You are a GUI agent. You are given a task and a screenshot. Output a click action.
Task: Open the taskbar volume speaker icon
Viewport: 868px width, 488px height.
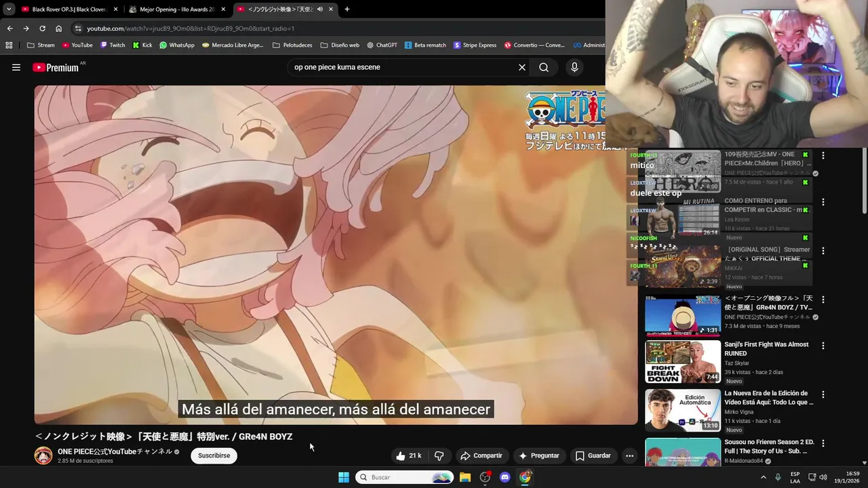click(823, 477)
